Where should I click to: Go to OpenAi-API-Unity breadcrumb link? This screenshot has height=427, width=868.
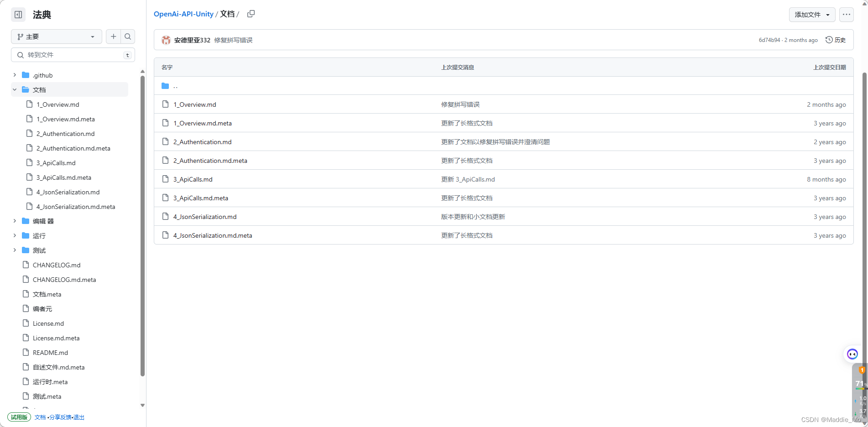(x=183, y=14)
